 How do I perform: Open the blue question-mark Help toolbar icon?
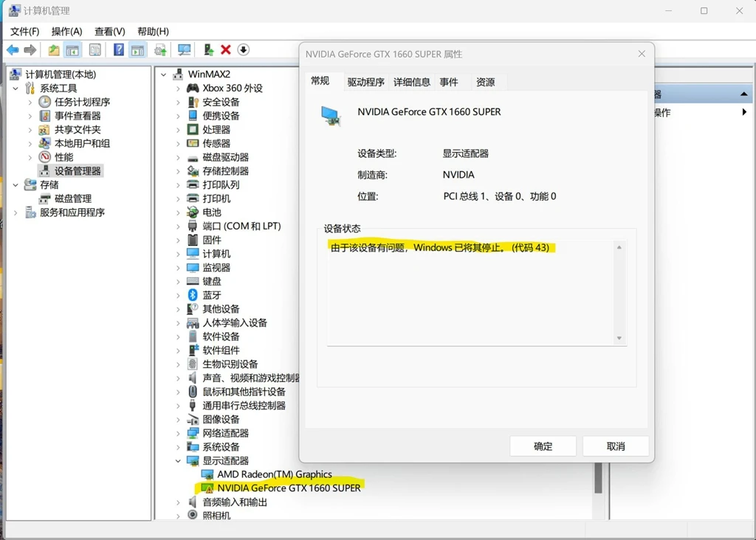[x=119, y=49]
